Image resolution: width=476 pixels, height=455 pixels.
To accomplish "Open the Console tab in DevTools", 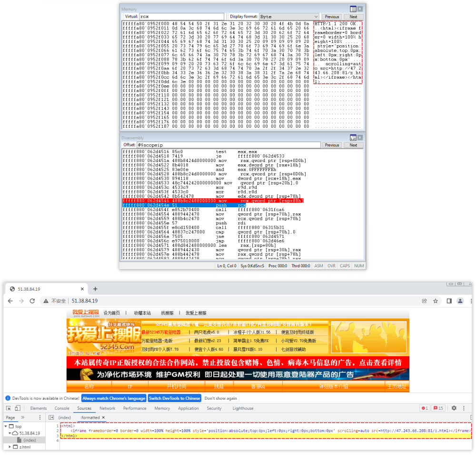I will 62,408.
